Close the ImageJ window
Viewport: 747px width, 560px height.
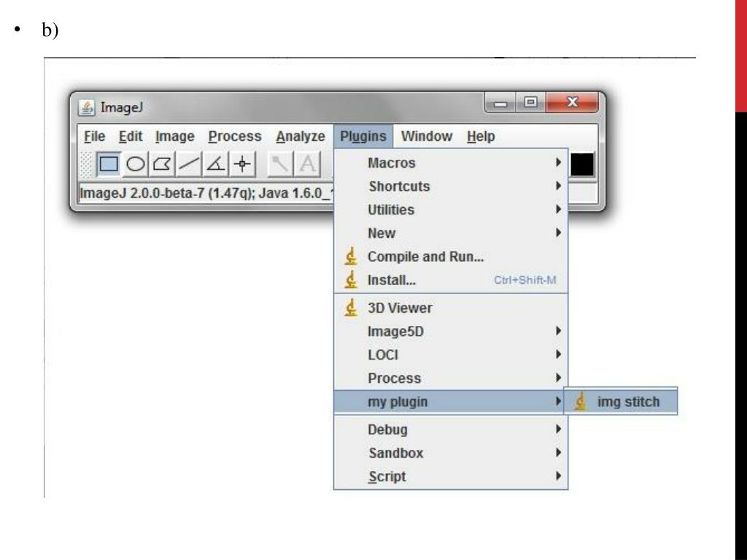point(572,102)
